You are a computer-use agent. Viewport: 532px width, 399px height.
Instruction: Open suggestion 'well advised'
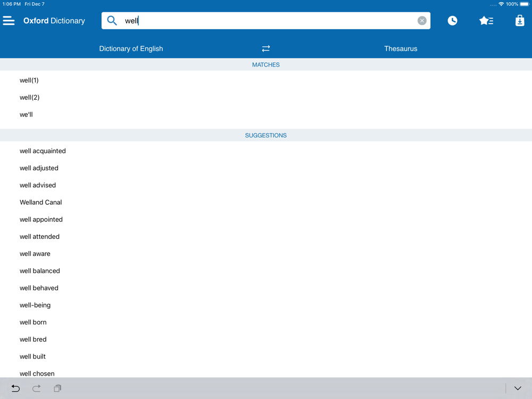pyautogui.click(x=266, y=185)
